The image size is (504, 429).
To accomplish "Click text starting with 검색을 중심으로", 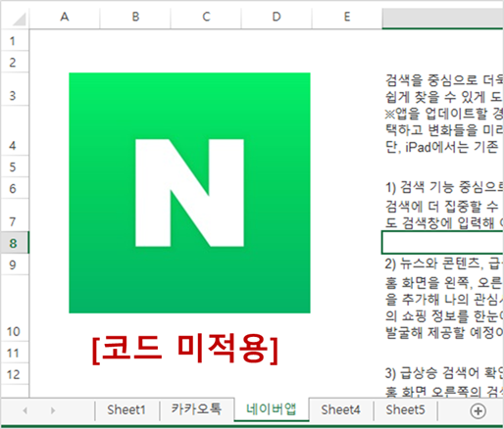I will (x=444, y=80).
